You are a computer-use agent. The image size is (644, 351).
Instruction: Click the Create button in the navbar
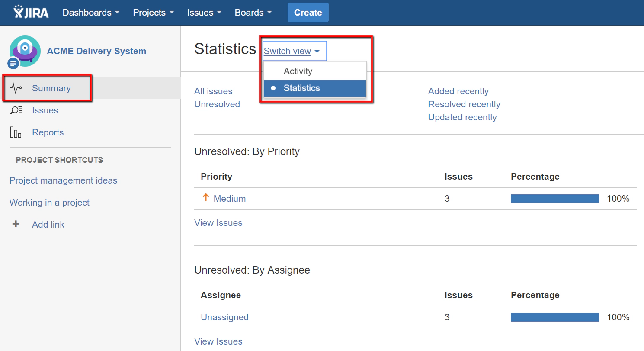point(308,12)
